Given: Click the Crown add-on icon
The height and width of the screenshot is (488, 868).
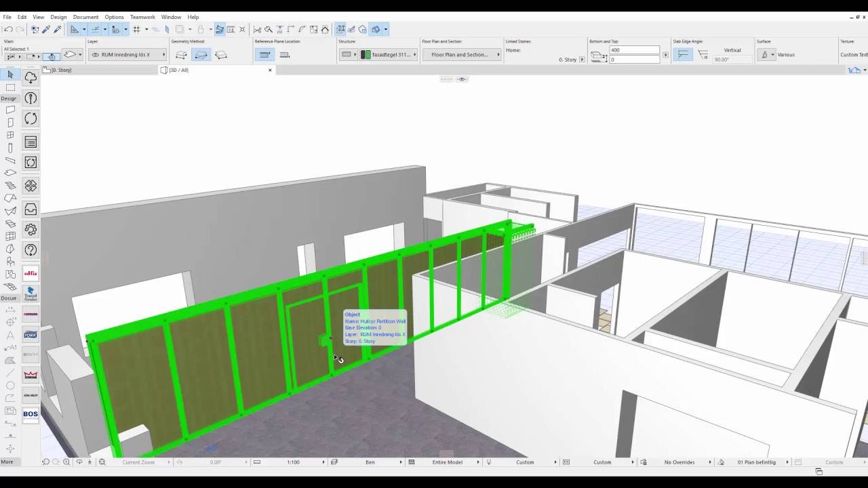Looking at the screenshot, I should tap(31, 375).
